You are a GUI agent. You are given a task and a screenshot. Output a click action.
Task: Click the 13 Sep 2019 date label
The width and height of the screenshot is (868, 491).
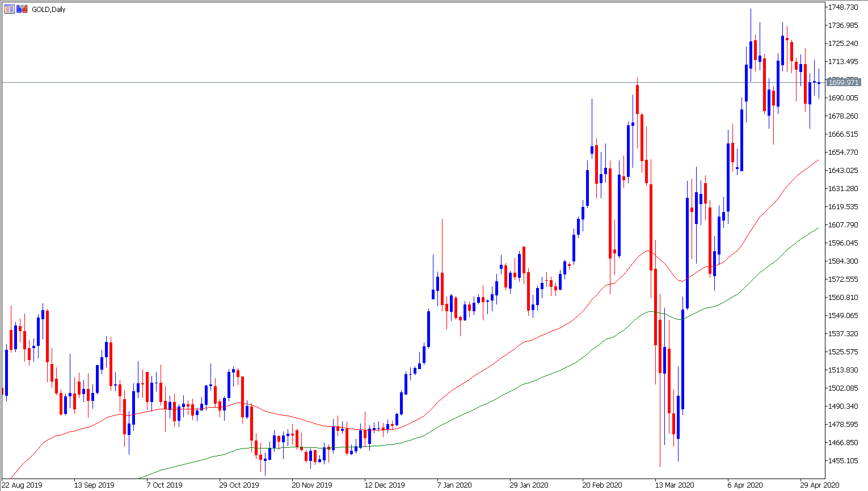pyautogui.click(x=94, y=485)
